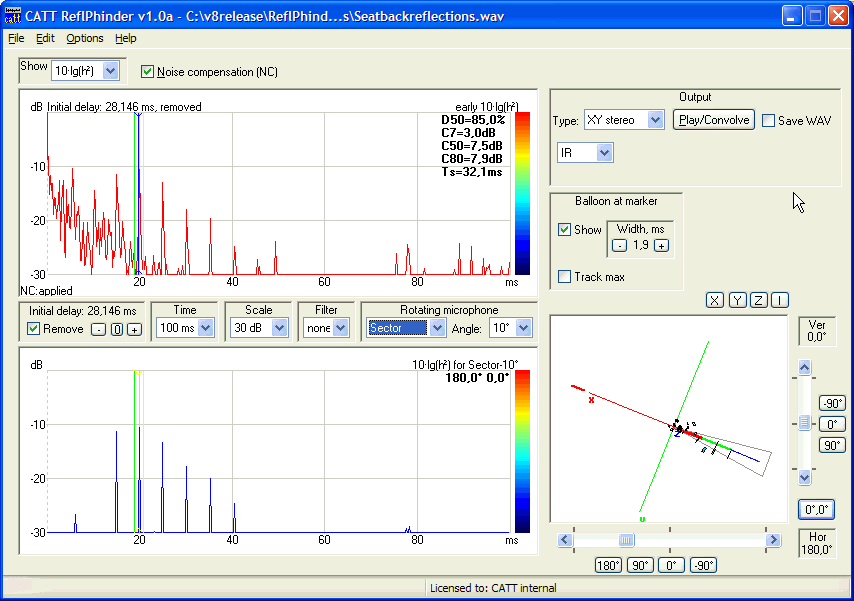The width and height of the screenshot is (854, 601).
Task: Open the Output Type XY stereo dropdown
Action: pyautogui.click(x=655, y=120)
